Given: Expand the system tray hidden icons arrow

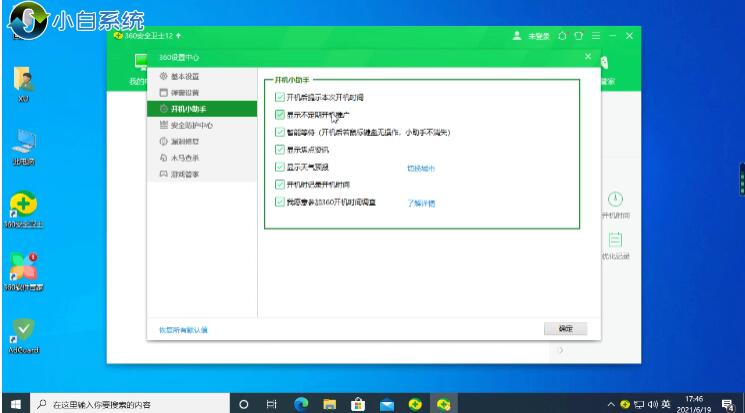Looking at the screenshot, I should pos(611,404).
